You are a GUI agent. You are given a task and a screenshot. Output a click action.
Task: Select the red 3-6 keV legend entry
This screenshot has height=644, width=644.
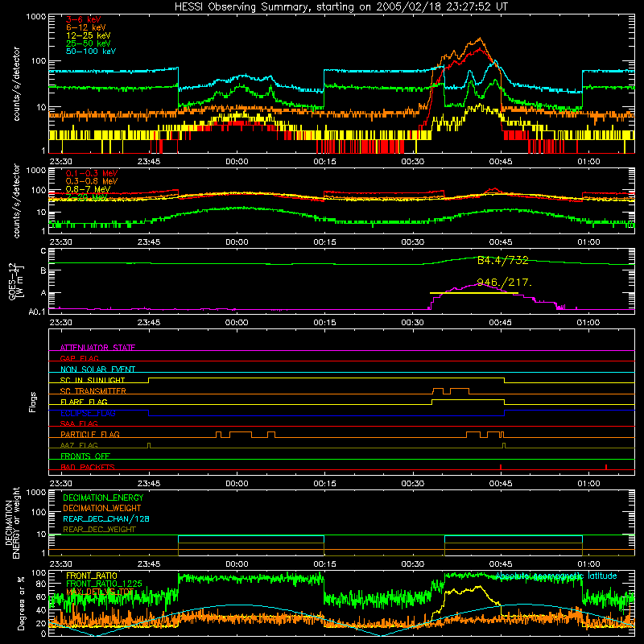(83, 19)
